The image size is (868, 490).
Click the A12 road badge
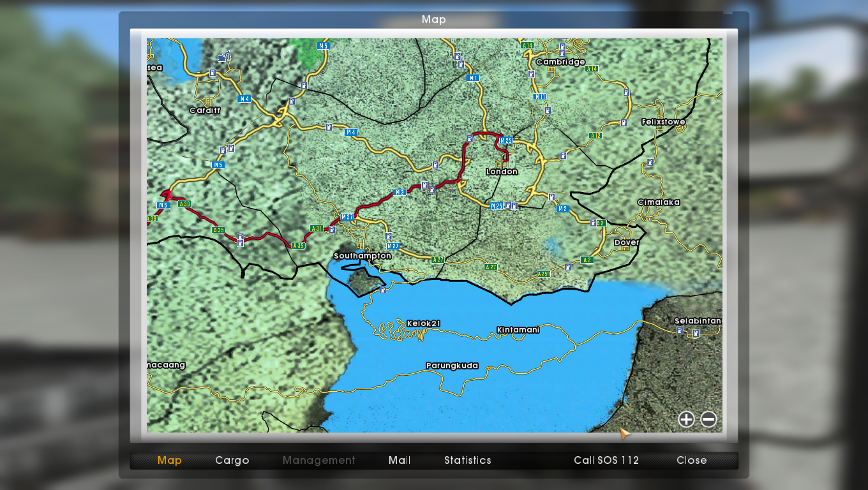click(x=595, y=135)
